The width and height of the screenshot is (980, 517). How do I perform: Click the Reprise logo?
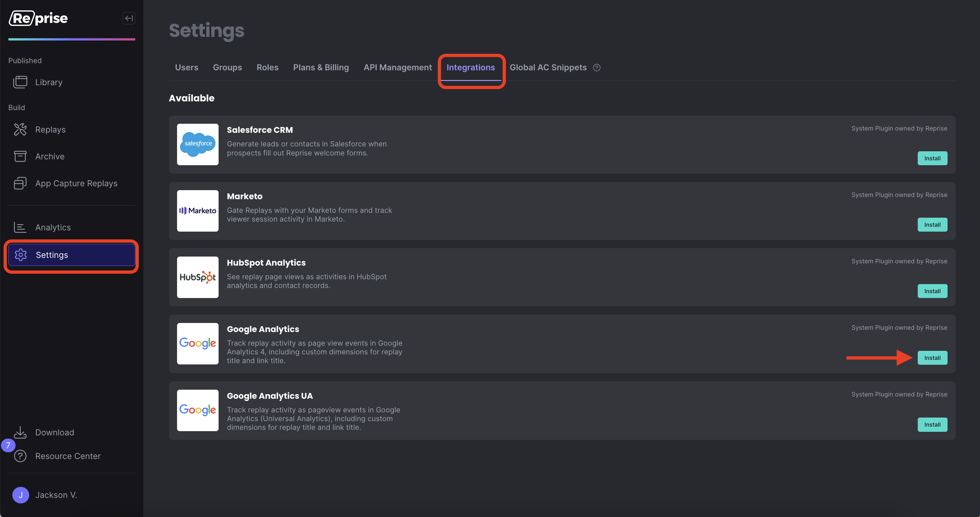[x=38, y=18]
